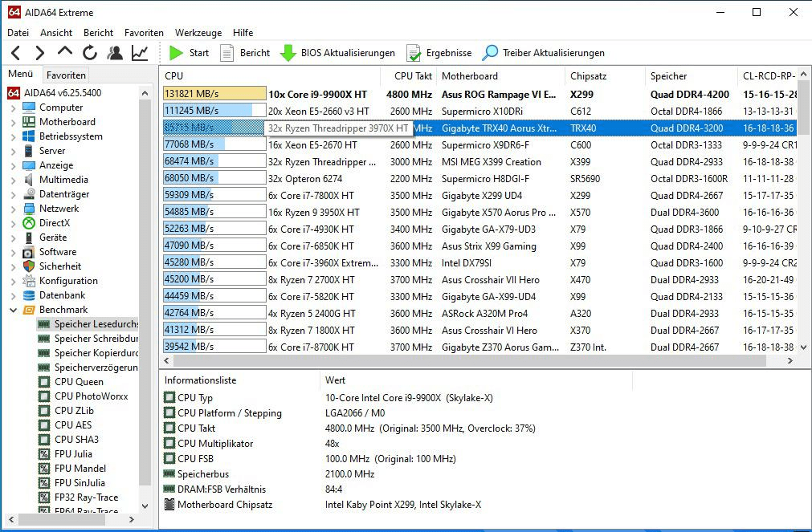
Task: Select the Speicher Kopierdurchsatz benchmark
Action: pos(88,353)
